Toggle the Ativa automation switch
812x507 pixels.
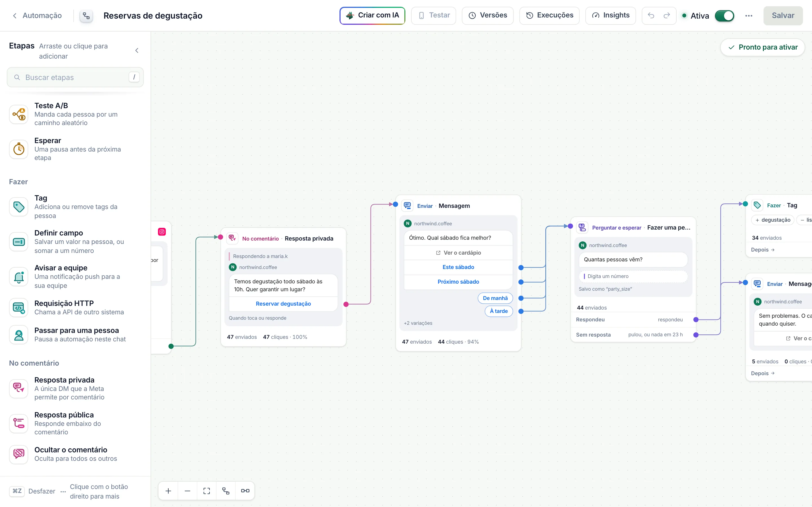pos(724,16)
